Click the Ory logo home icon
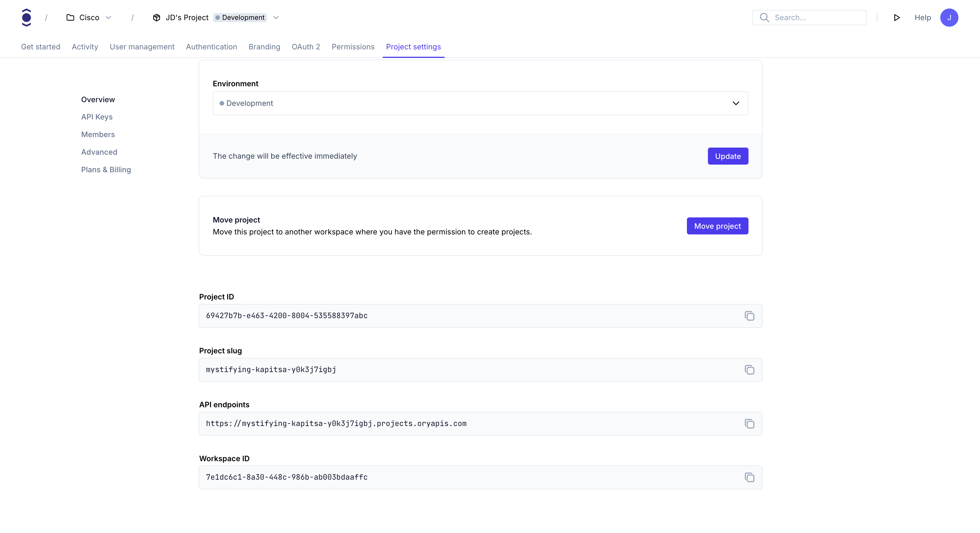Screen dimensions: 980x533 pyautogui.click(x=26, y=18)
